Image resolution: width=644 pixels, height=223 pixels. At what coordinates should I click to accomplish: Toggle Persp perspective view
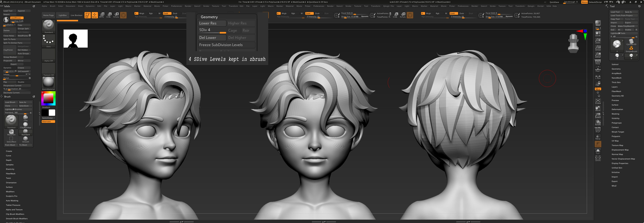(598, 62)
